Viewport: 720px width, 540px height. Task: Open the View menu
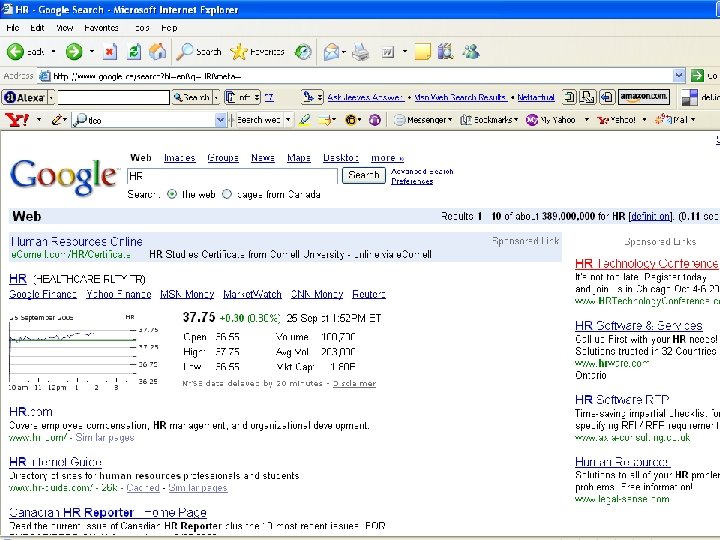coord(65,28)
